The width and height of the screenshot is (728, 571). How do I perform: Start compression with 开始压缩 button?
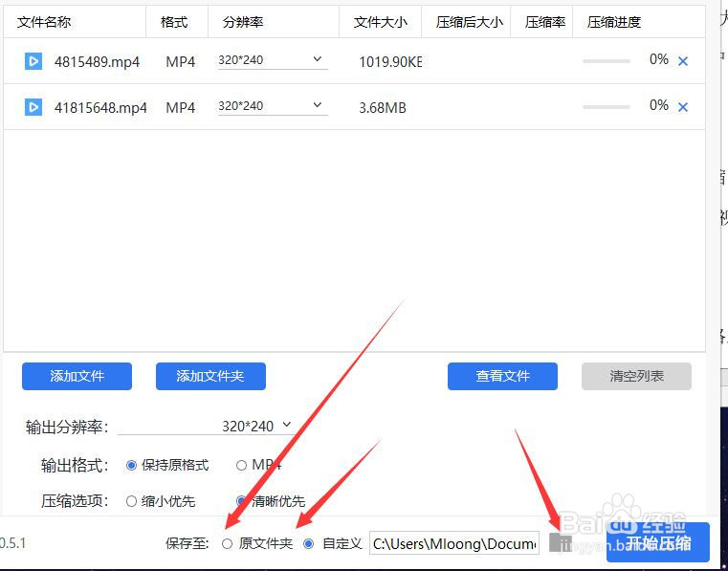[658, 542]
